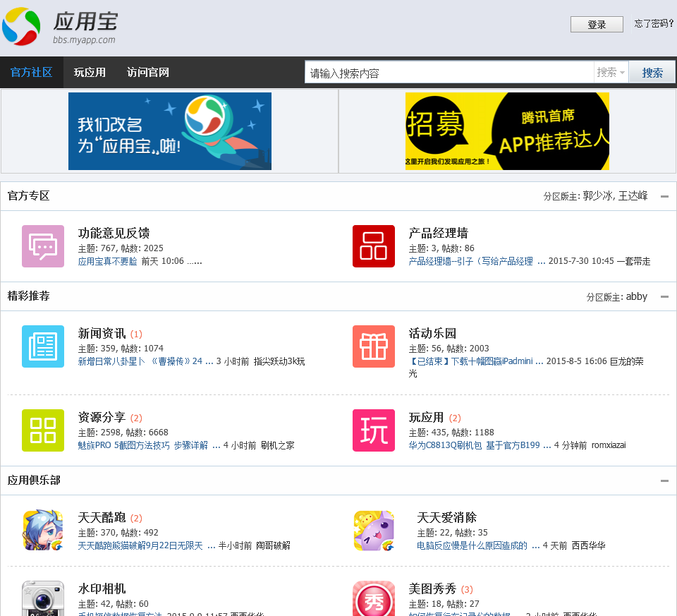
Task: Open the 天天酷跑 game icon
Action: point(43,531)
